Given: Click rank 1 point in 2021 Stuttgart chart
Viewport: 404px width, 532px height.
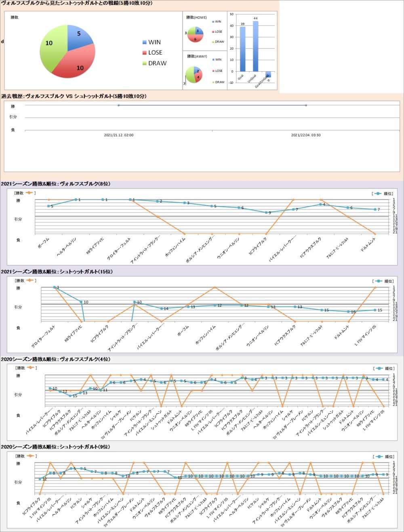Looking at the screenshot, I should [x=55, y=287].
